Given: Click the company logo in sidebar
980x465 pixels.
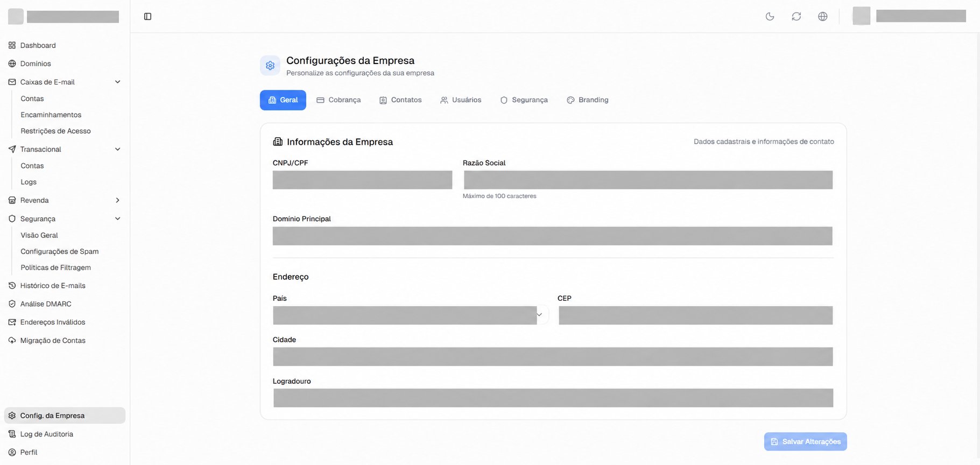Looking at the screenshot, I should (16, 16).
